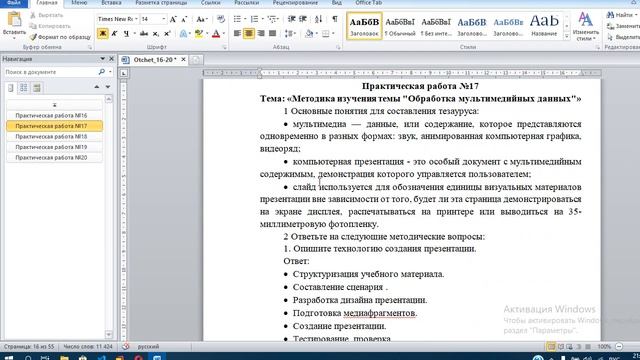Image resolution: width=640 pixels, height=360 pixels.
Task: Align text to the right
Action: tap(261, 33)
